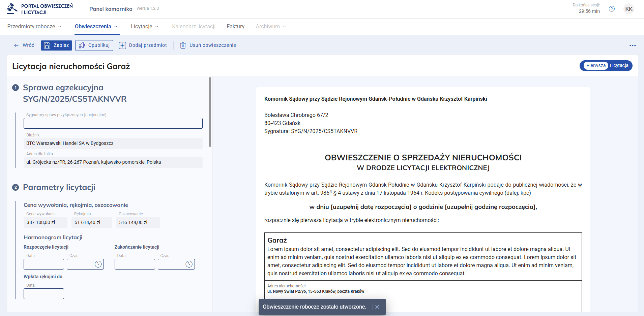Click the portal gavel logo
The image size is (644, 316).
click(x=12, y=9)
